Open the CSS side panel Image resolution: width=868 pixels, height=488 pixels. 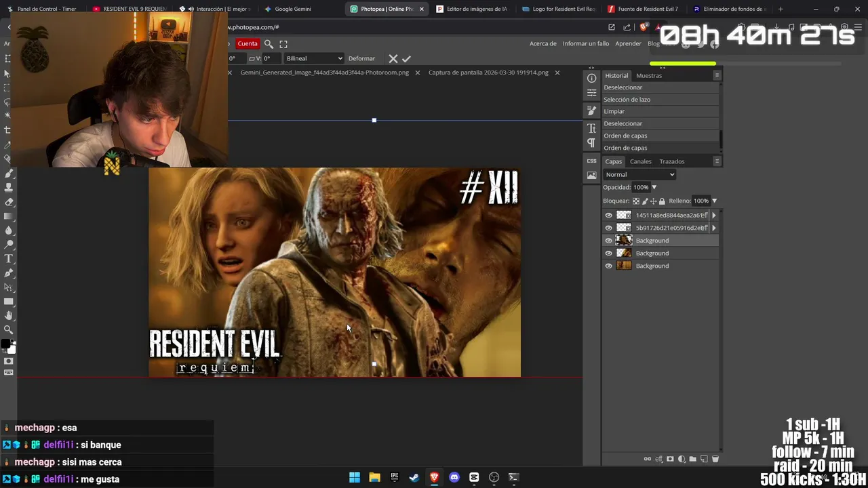(591, 161)
